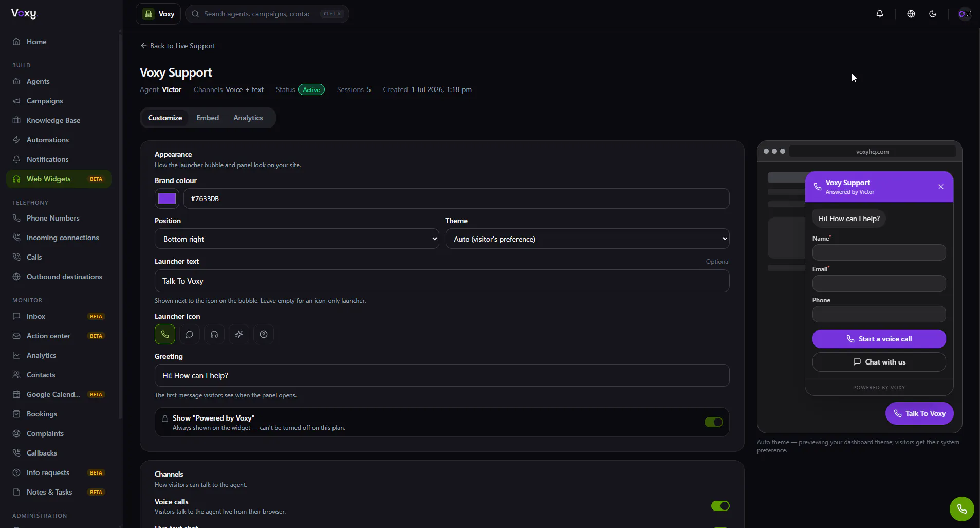This screenshot has width=980, height=528.
Task: Open the user avatar menu
Action: coord(965,14)
